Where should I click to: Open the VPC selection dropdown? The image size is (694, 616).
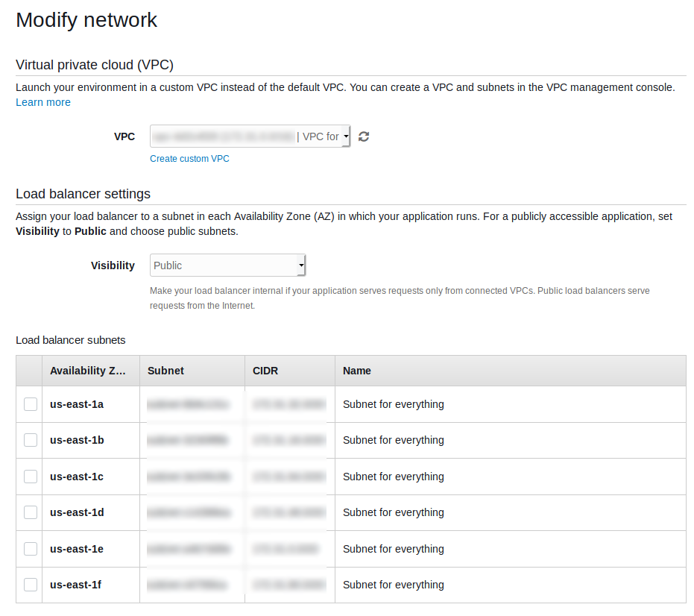click(x=250, y=136)
